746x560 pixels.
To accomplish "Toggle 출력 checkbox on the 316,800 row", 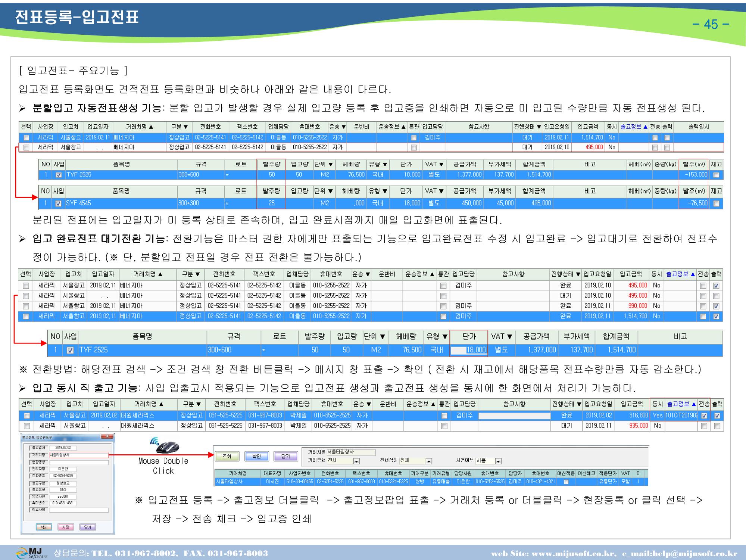I will point(717,416).
